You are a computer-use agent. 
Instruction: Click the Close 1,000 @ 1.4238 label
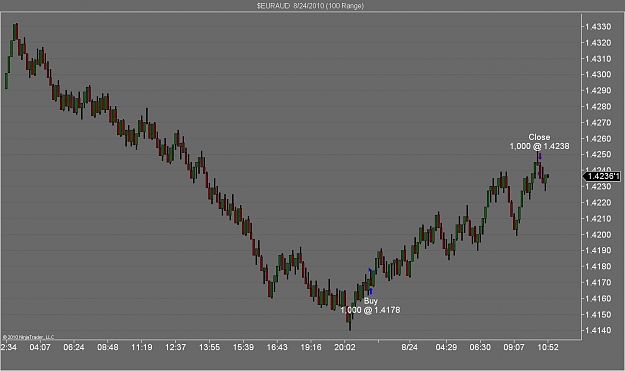pos(539,141)
